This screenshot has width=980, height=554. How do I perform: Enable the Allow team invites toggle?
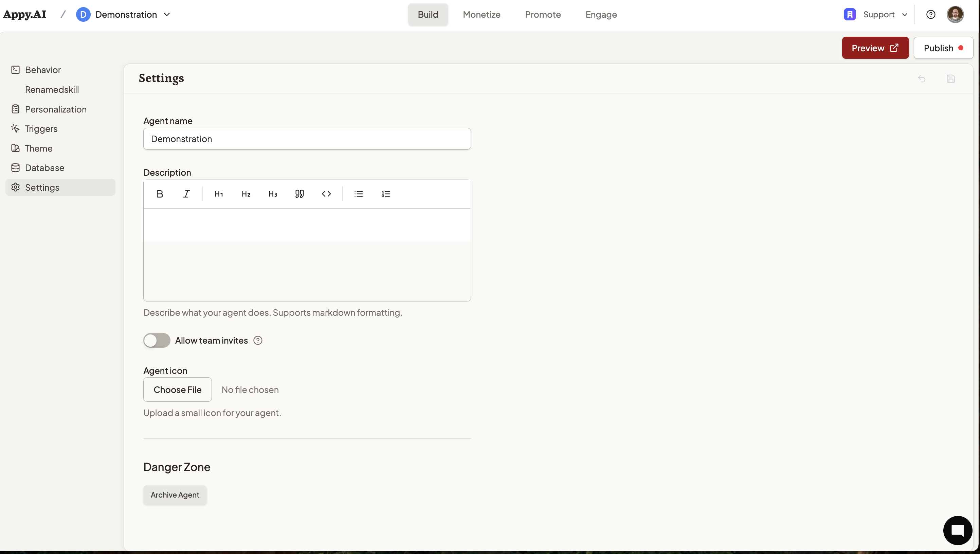click(x=156, y=341)
